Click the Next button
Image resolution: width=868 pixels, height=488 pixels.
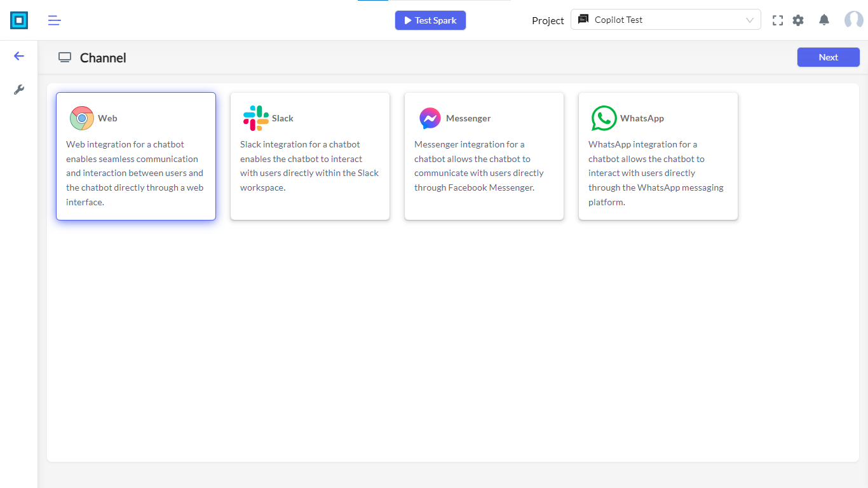click(829, 57)
